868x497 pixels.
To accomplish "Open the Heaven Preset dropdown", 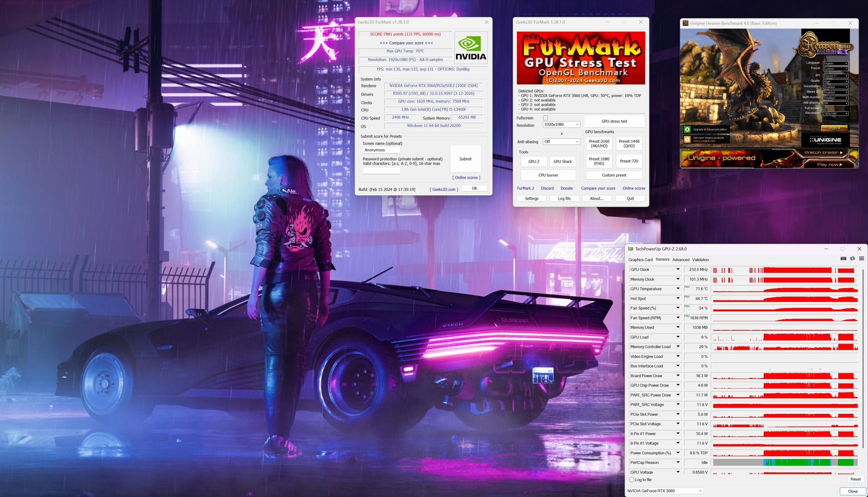I will tap(835, 69).
